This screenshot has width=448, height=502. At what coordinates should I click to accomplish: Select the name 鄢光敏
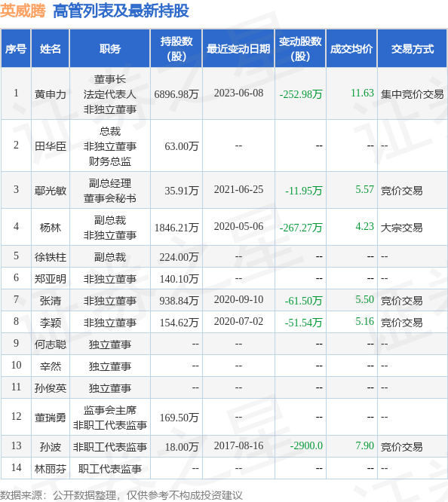coord(51,191)
